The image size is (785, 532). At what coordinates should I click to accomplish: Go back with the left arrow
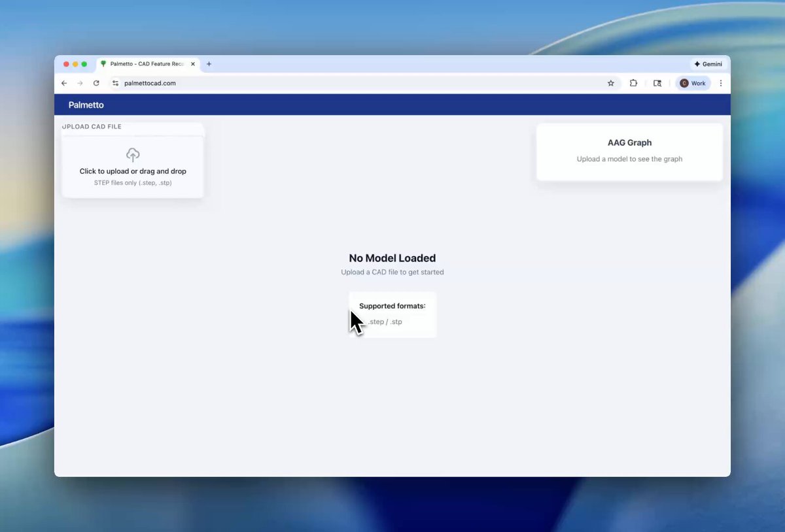pyautogui.click(x=64, y=83)
